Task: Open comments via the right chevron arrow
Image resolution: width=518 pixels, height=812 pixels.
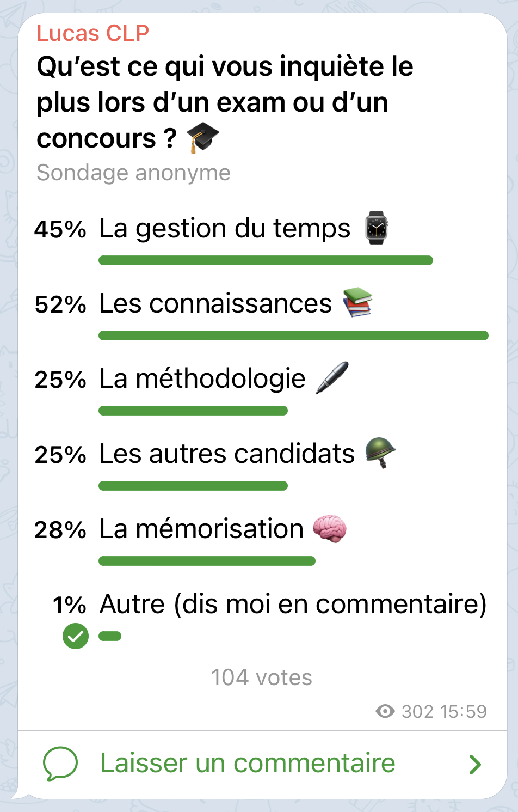Action: 475,764
